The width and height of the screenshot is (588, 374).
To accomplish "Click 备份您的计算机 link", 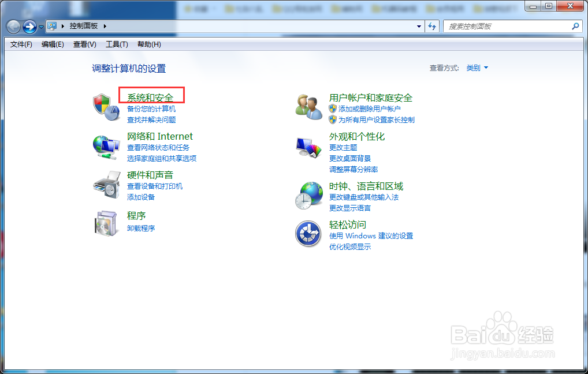I will [x=151, y=109].
